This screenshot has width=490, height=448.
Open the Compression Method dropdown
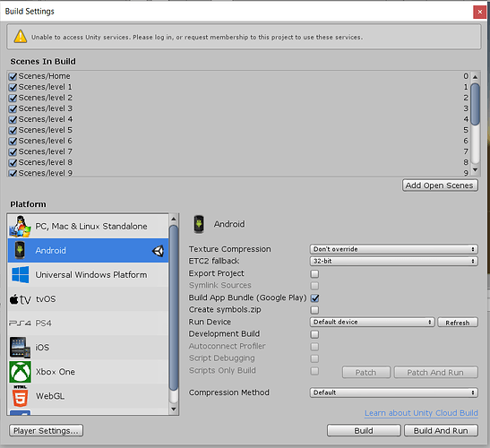(x=394, y=392)
